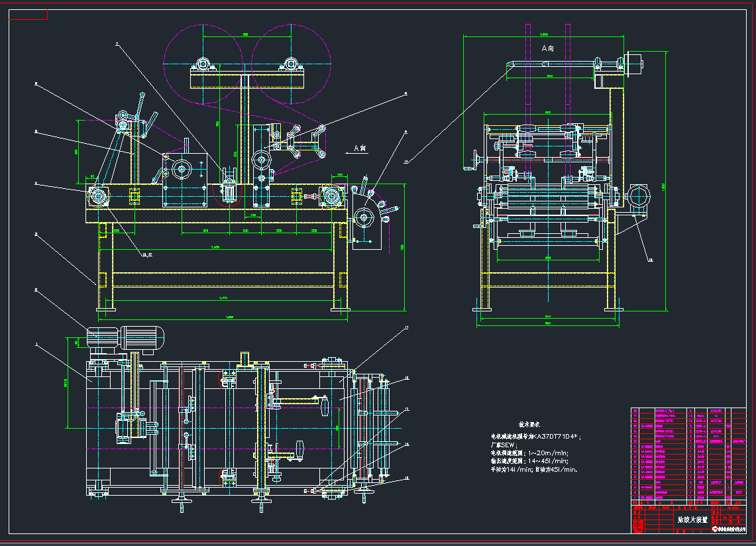Pick part balloon number 7 label
This screenshot has height=546, width=756.
coord(117,44)
